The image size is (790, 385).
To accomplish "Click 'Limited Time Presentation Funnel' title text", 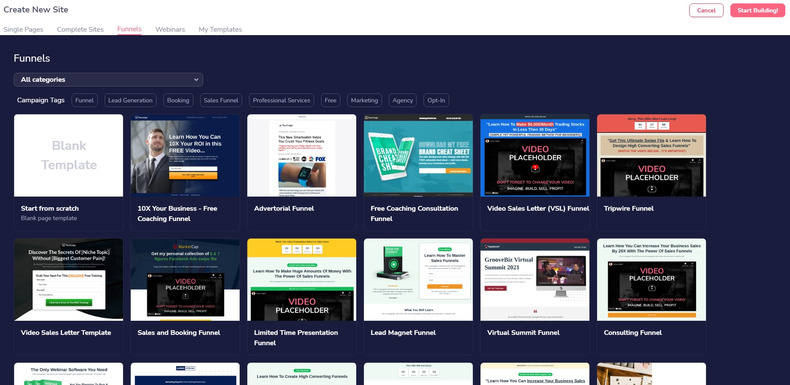I will click(x=296, y=338).
